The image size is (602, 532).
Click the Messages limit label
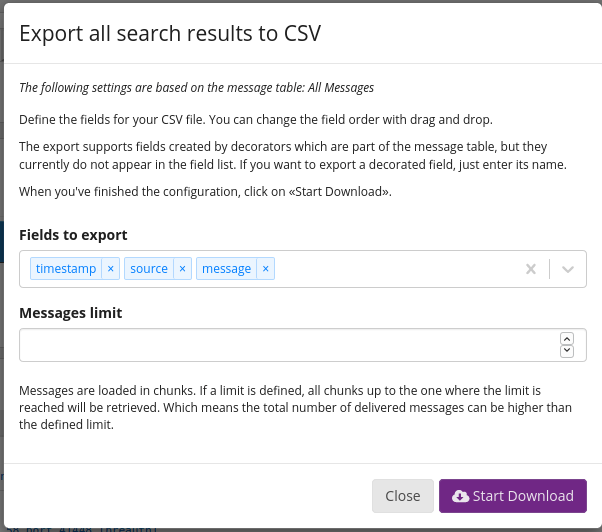pyautogui.click(x=70, y=313)
